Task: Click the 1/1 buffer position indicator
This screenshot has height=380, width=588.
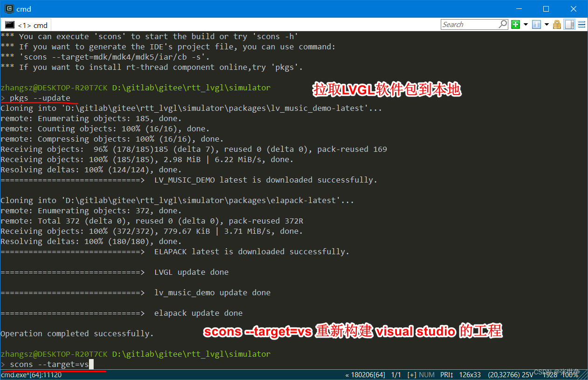Action: pos(395,375)
